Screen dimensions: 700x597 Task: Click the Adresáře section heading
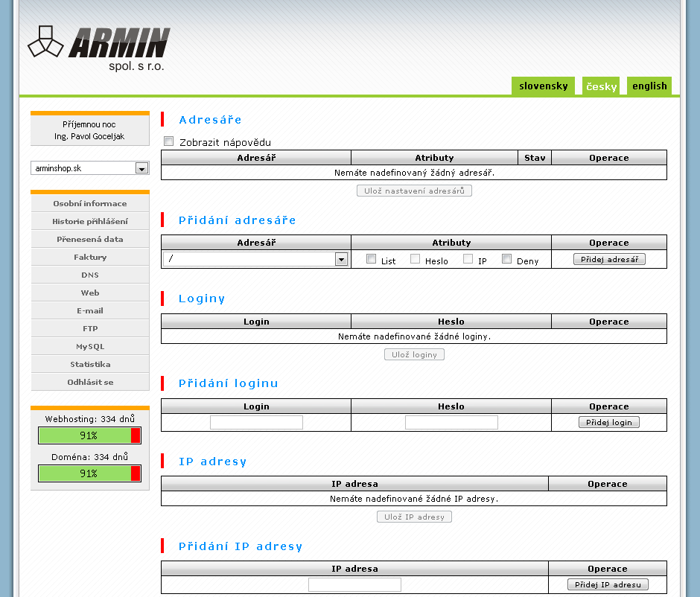point(210,120)
